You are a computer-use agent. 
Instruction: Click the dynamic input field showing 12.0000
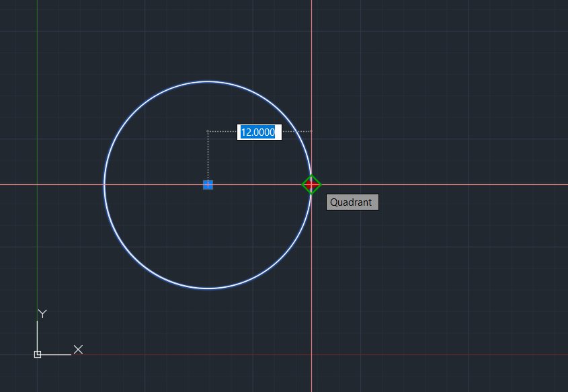pyautogui.click(x=258, y=132)
